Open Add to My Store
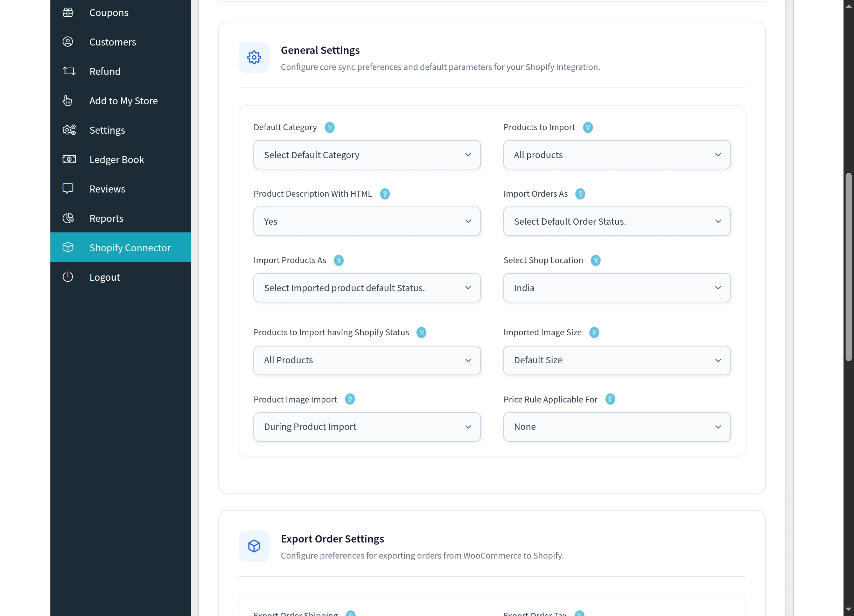 pos(120,100)
